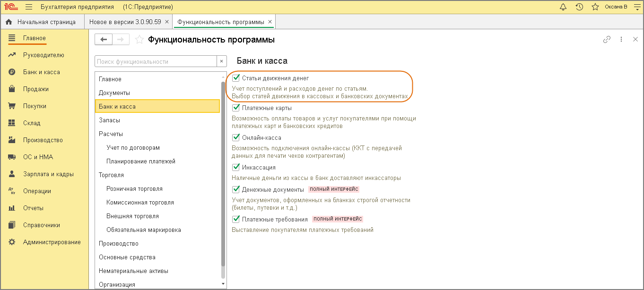Select Обязательная маркировка in list
The image size is (644, 290).
click(157, 230)
